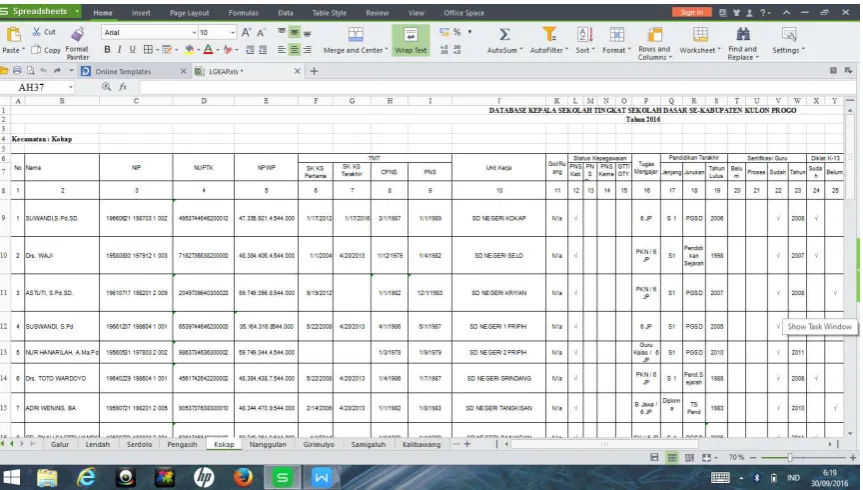863x490 pixels.
Task: Close the LGKAR.xls document tab
Action: 297,71
